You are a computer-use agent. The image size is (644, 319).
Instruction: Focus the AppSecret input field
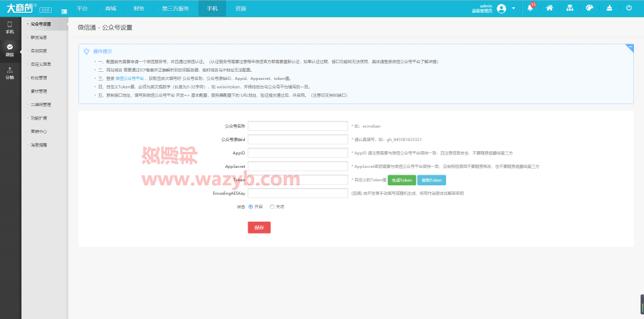298,167
